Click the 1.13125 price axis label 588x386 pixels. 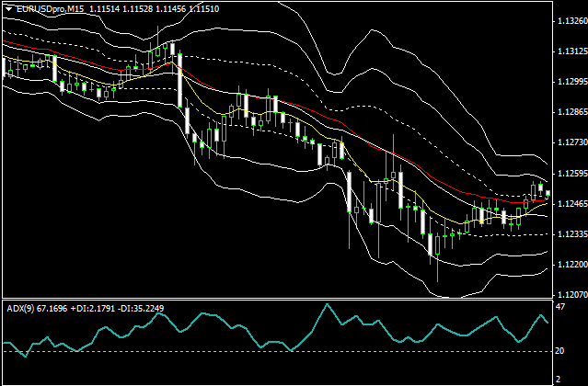coord(571,51)
